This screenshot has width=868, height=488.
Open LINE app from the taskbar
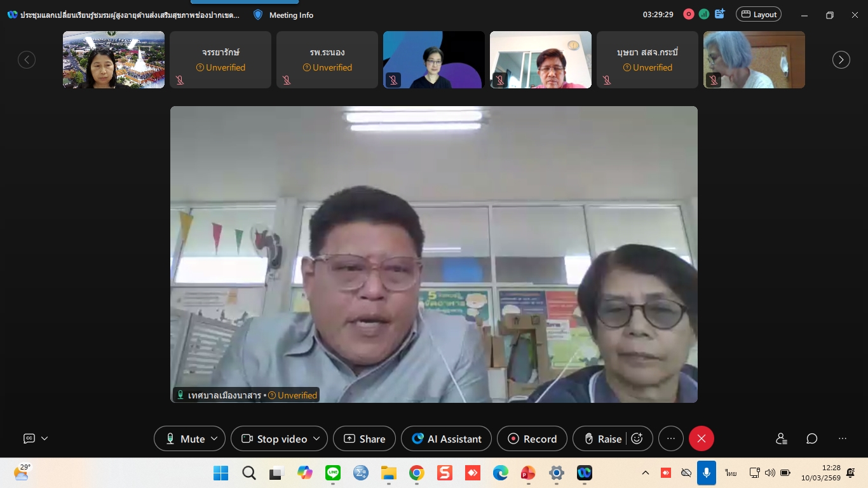(332, 473)
